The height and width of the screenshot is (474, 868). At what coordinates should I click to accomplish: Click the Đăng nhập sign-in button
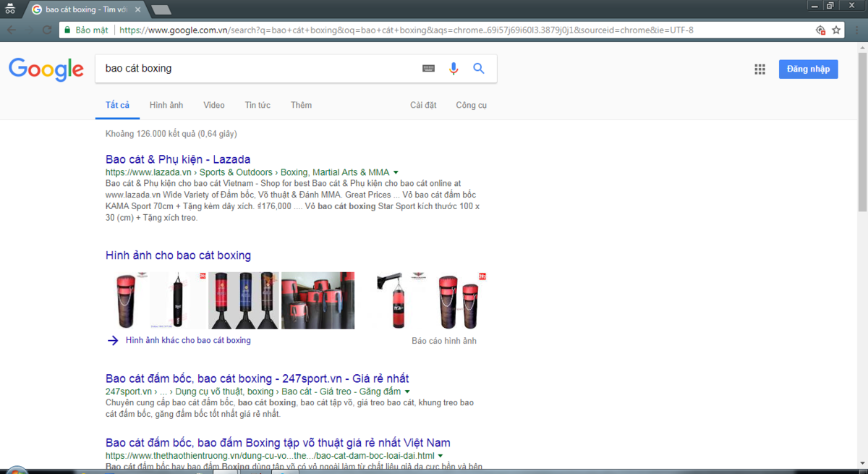[x=809, y=69]
